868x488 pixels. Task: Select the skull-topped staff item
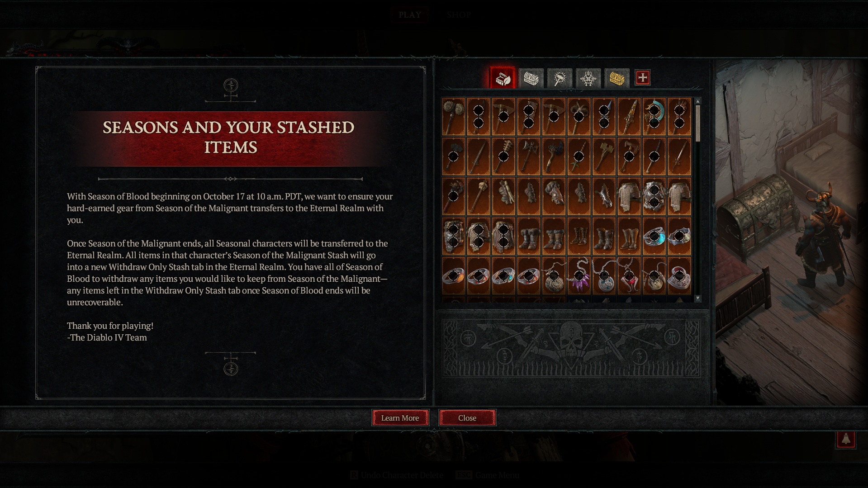pos(479,196)
